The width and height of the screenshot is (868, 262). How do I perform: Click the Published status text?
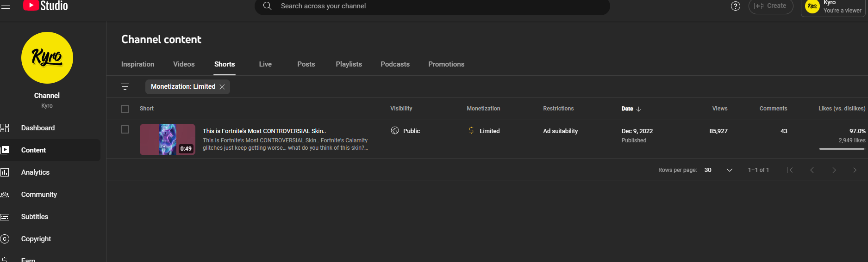[x=634, y=140]
